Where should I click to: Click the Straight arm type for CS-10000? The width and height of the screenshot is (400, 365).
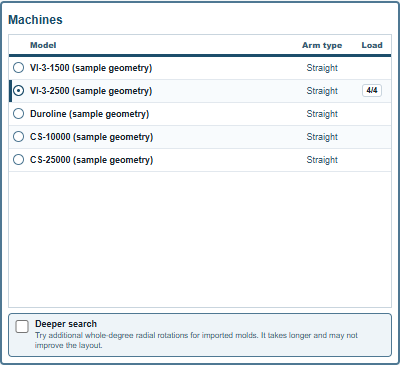pyautogui.click(x=322, y=137)
